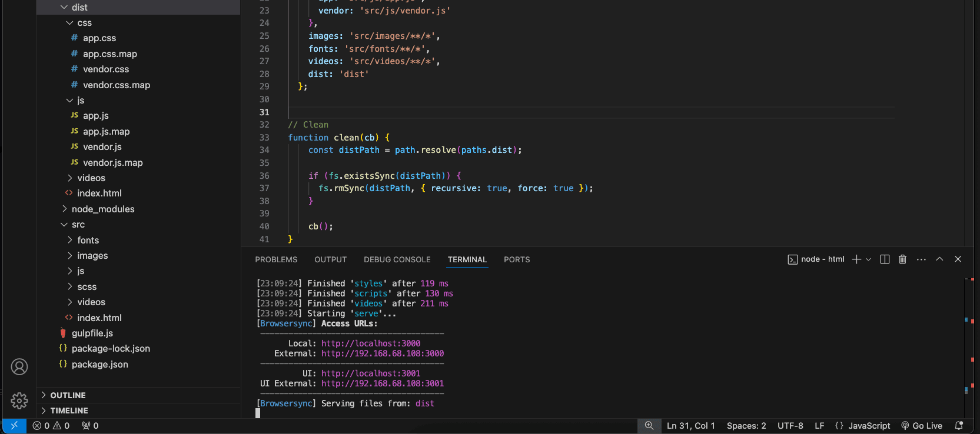
Task: Switch to the DEBUG CONSOLE tab
Action: coord(397,259)
